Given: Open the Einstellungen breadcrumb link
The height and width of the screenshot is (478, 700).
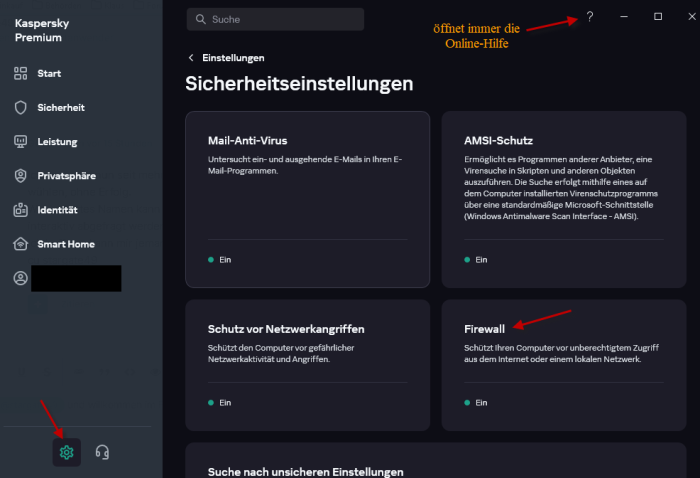Looking at the screenshot, I should (233, 58).
